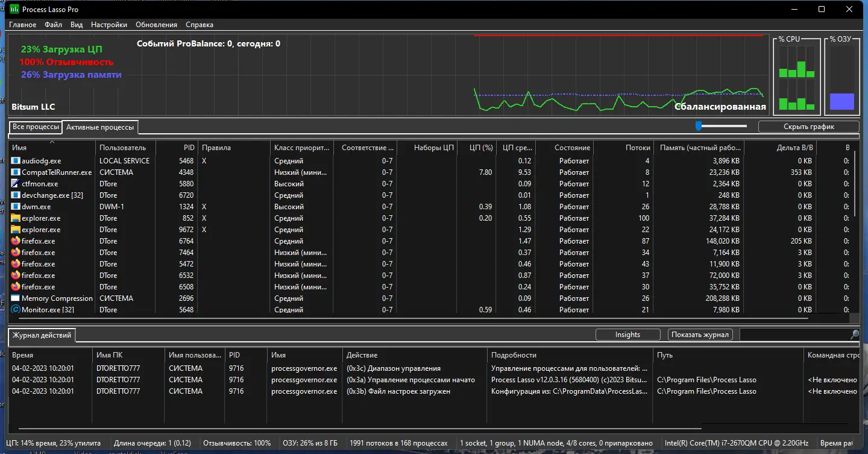Viewport: 868px width, 454px height.
Task: Click the graph size slider handle
Action: [x=699, y=126]
